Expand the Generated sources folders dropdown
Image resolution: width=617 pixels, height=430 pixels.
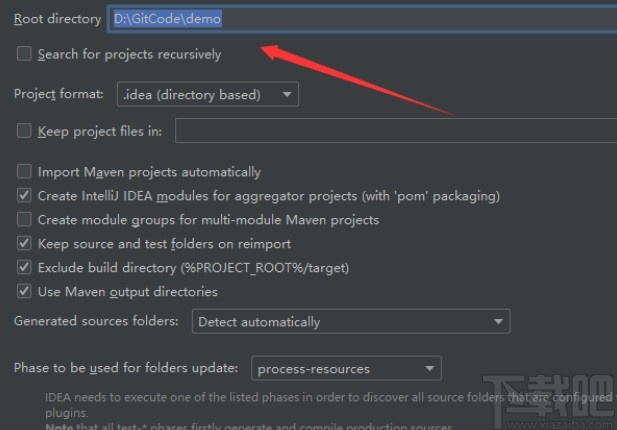350,322
